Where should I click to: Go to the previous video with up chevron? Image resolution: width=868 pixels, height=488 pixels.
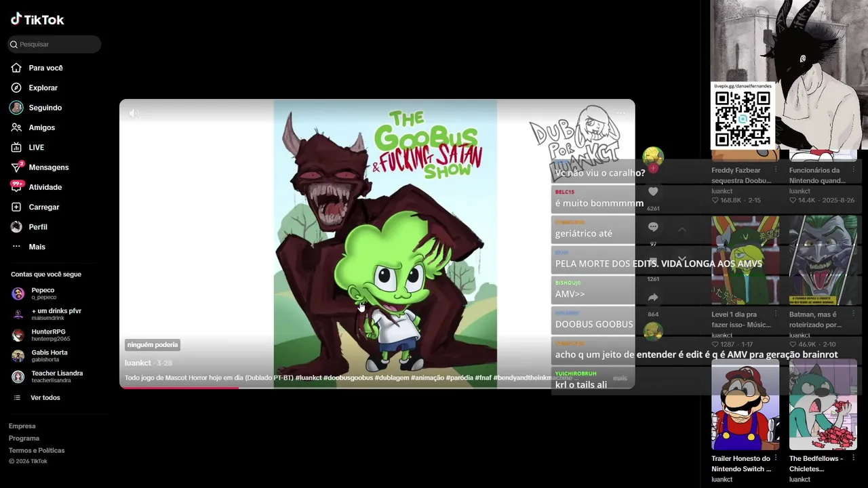[x=682, y=230]
